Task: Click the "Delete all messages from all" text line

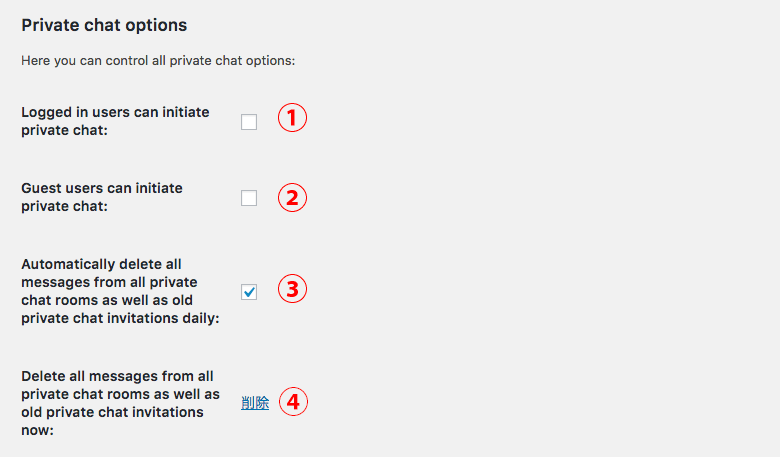Action: pos(117,376)
